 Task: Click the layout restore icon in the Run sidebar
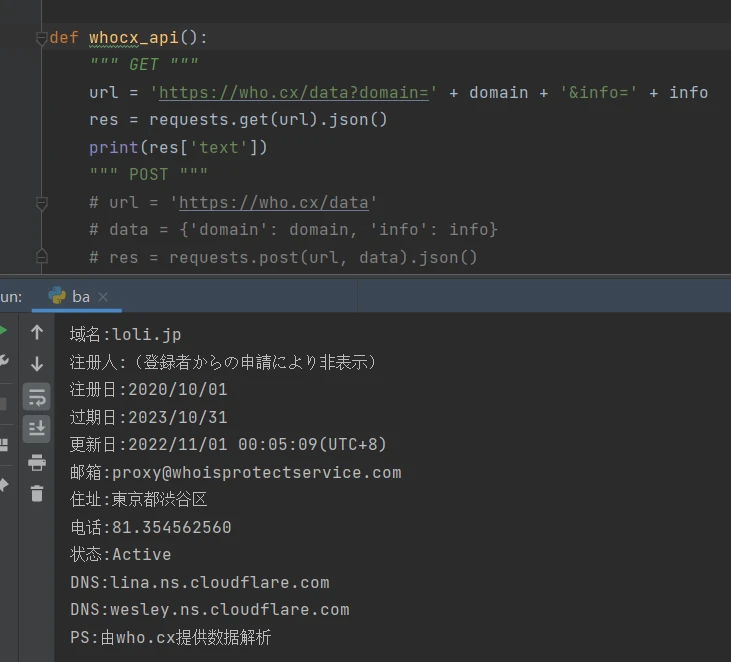coord(3,444)
